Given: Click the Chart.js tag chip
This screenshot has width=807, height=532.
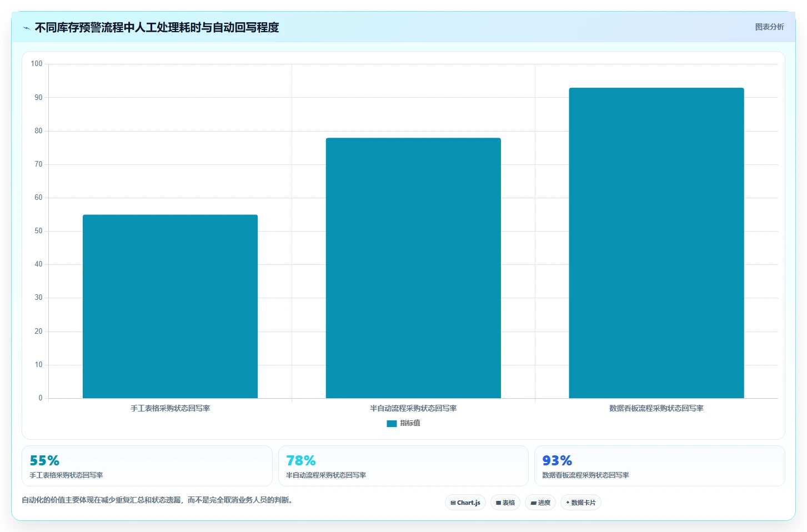Looking at the screenshot, I should [x=465, y=503].
